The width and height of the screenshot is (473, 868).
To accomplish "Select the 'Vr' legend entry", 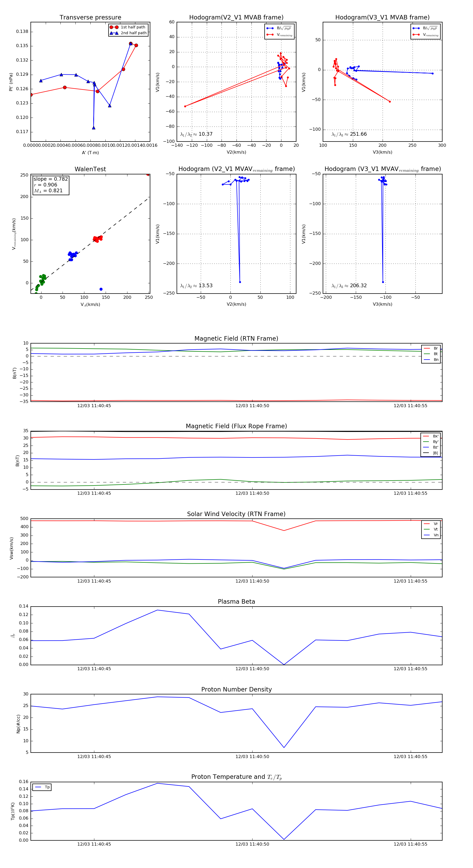I will 431,524.
